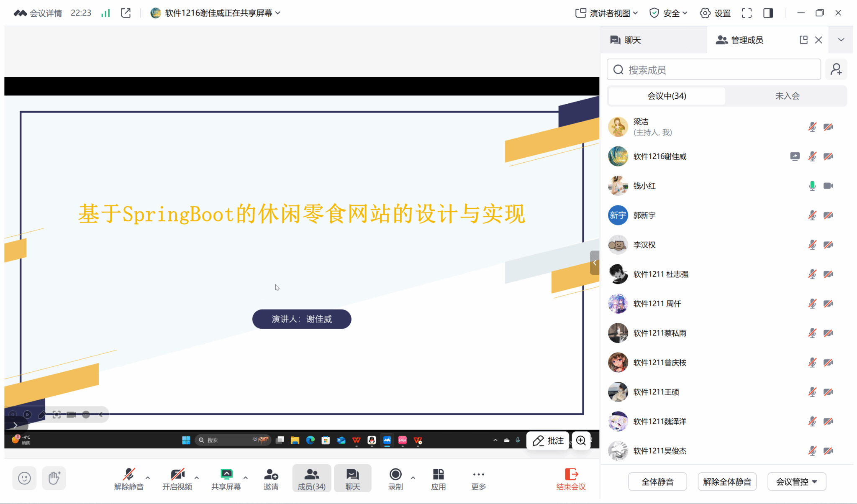
Task: Pop out the members panel
Action: pyautogui.click(x=803, y=40)
